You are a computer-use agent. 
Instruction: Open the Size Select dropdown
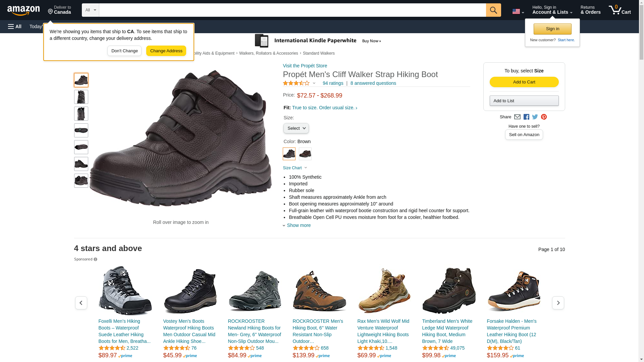[296, 128]
